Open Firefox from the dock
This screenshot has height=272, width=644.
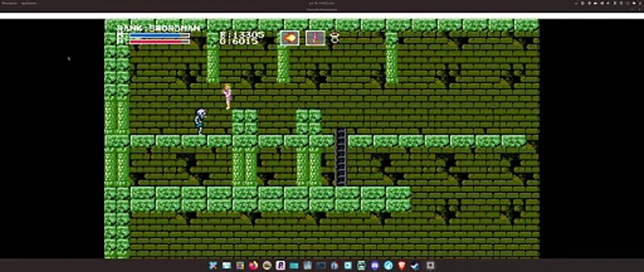(253, 266)
